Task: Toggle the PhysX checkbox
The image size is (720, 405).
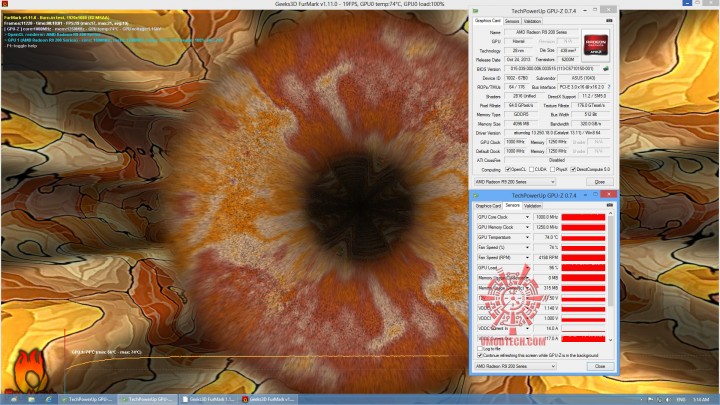Action: coord(552,169)
